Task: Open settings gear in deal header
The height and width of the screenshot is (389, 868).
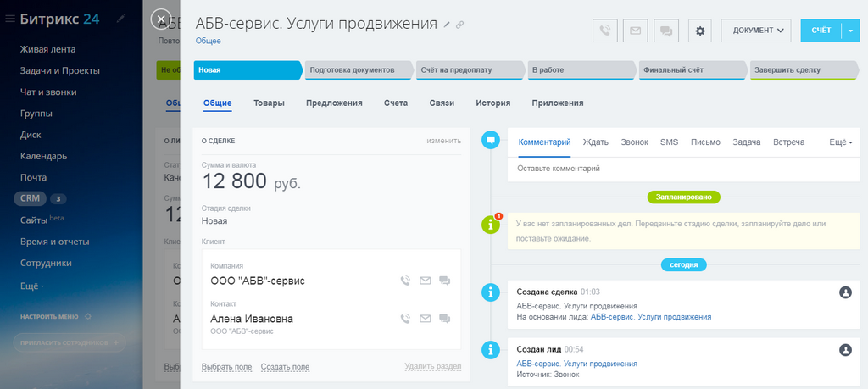Action: (699, 31)
